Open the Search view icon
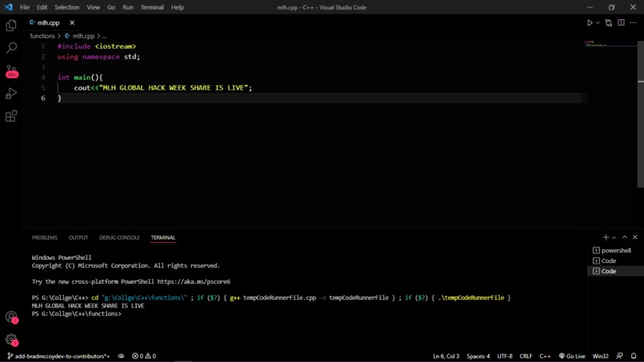 click(x=11, y=48)
